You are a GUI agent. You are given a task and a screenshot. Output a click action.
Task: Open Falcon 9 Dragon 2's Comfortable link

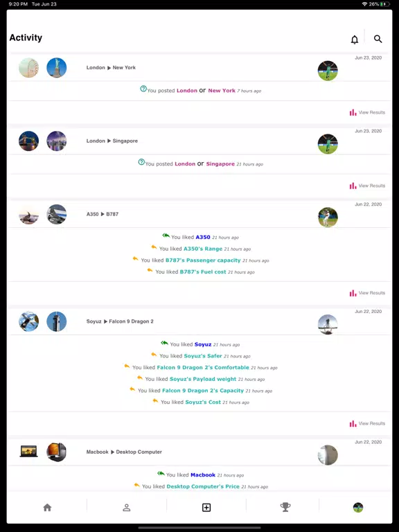(x=203, y=367)
